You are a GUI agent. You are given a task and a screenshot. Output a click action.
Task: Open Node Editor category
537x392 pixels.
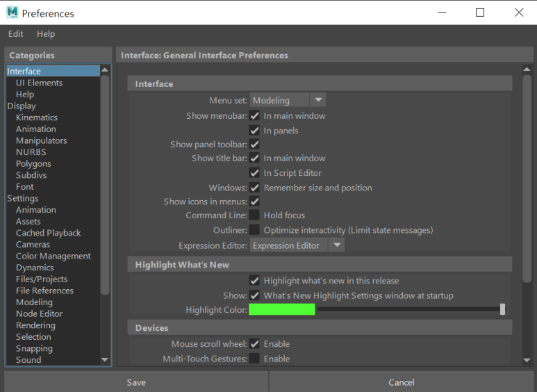click(x=40, y=313)
